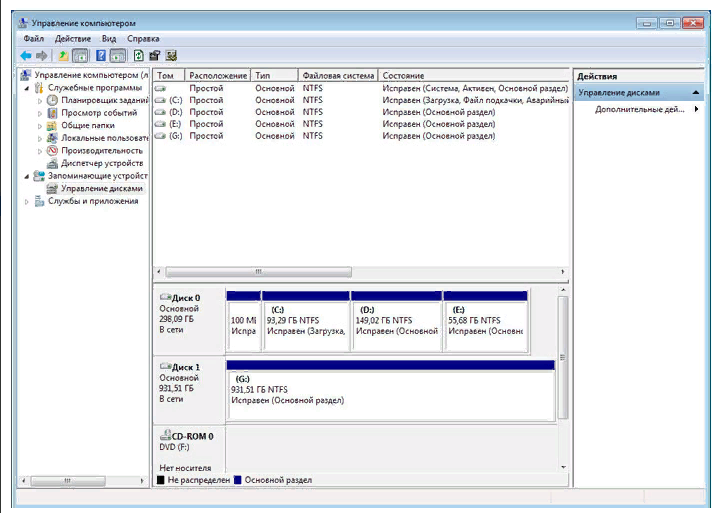The width and height of the screenshot is (718, 513).
Task: Click the console tree horizontal scrollbar thumb
Action: [x=68, y=481]
